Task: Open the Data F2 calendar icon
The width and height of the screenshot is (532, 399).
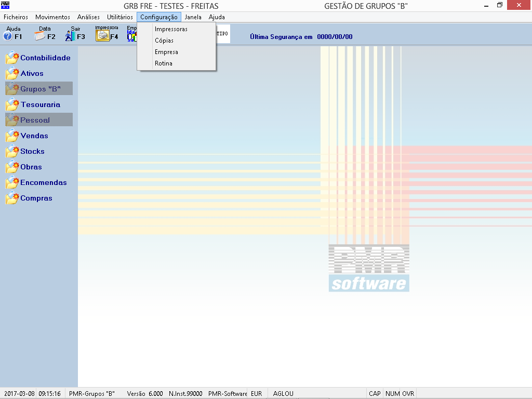Action: point(39,36)
